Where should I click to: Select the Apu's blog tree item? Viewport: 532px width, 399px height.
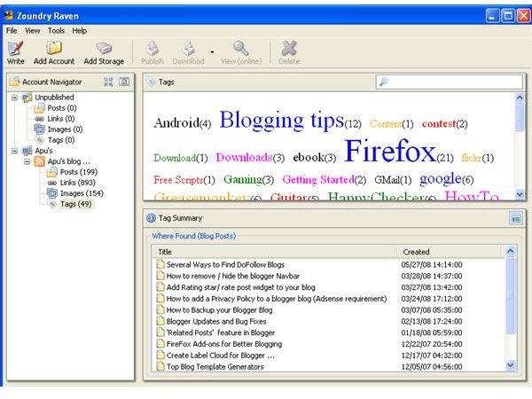[69, 161]
